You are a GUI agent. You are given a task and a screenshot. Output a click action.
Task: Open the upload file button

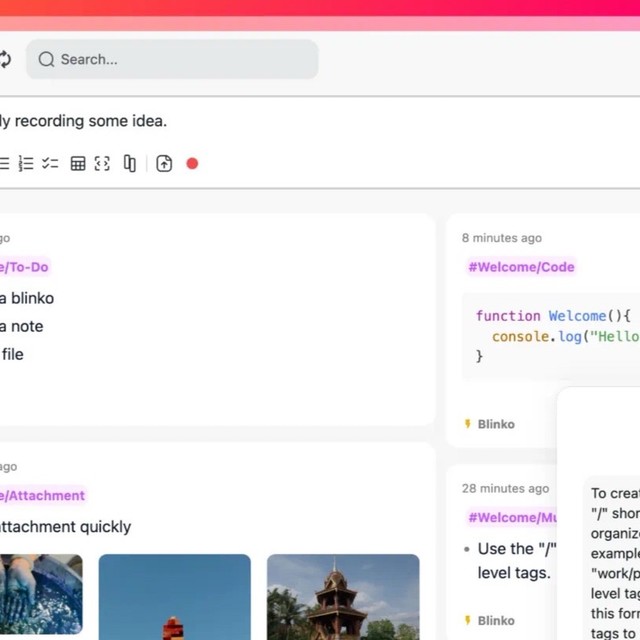pyautogui.click(x=164, y=164)
